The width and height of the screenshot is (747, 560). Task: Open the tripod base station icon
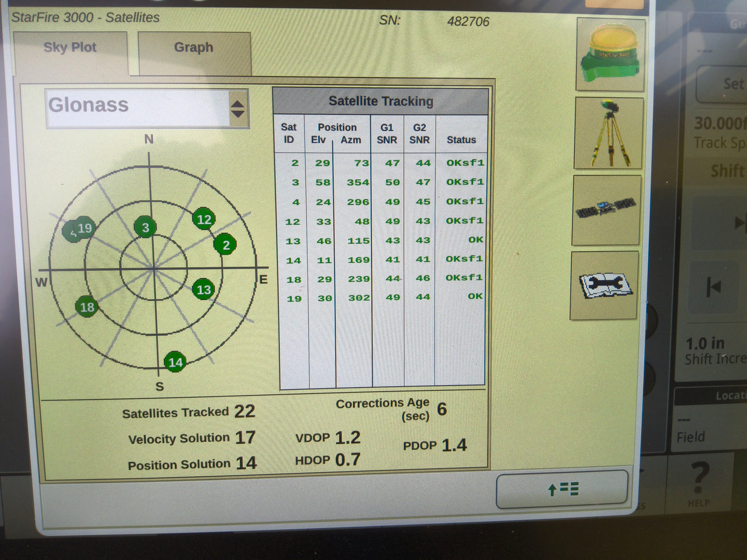coord(608,133)
